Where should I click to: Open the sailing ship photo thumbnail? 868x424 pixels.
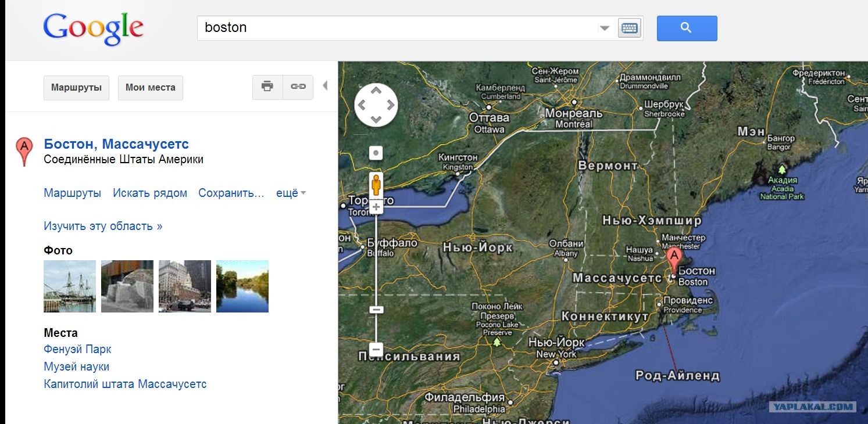[70, 286]
